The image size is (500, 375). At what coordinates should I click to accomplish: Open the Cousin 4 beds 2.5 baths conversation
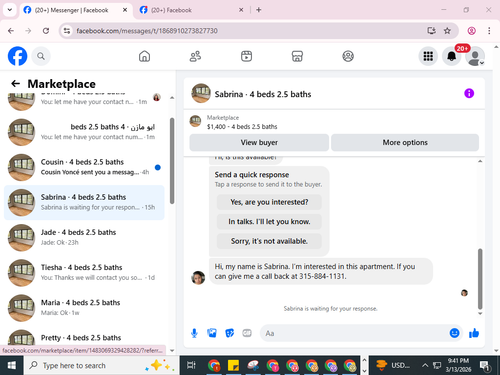pos(84,167)
